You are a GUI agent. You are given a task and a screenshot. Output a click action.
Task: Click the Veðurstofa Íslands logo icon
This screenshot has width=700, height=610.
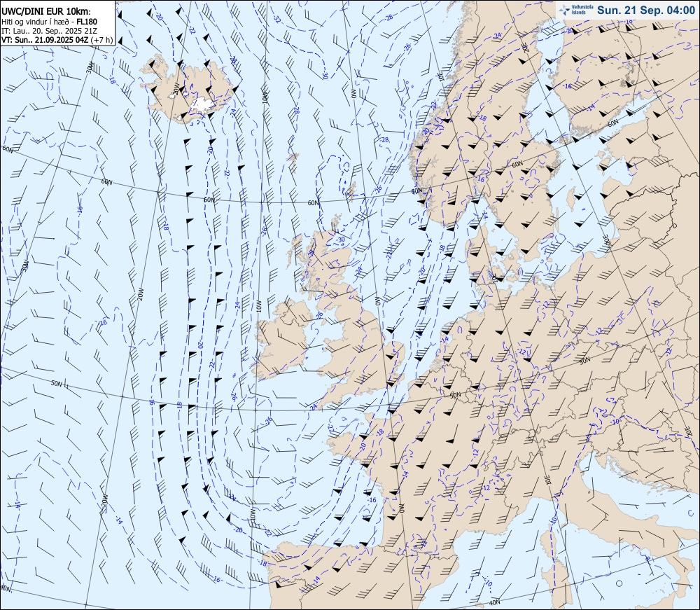coord(564,10)
